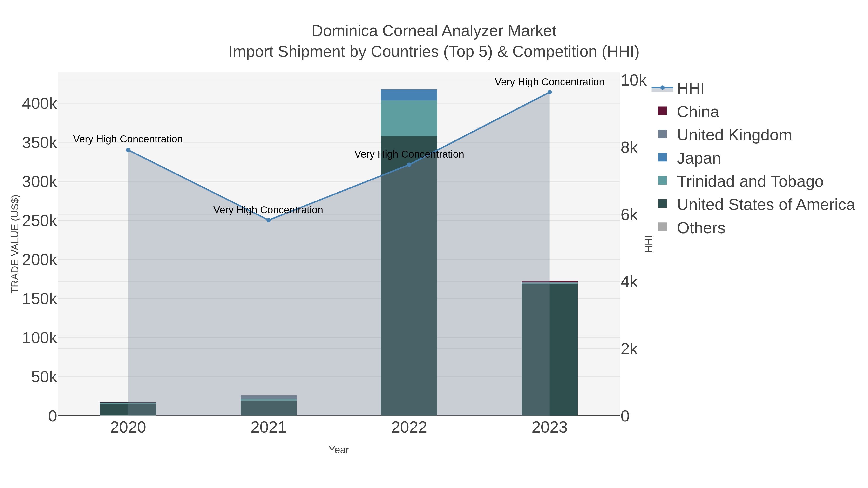
Task: Click the 6k HHI axis tick
Action: click(x=629, y=215)
